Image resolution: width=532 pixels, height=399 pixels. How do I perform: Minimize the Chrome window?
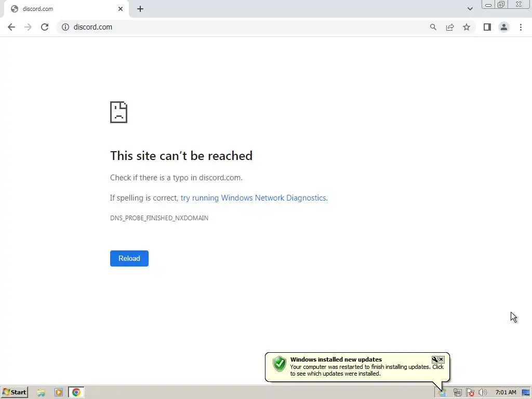pyautogui.click(x=488, y=5)
